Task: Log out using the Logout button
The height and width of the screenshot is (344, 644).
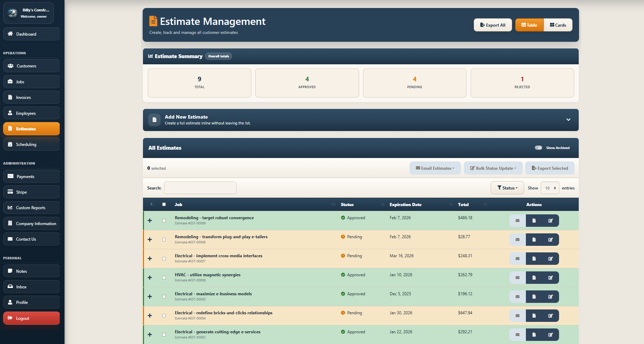Action: [31, 318]
